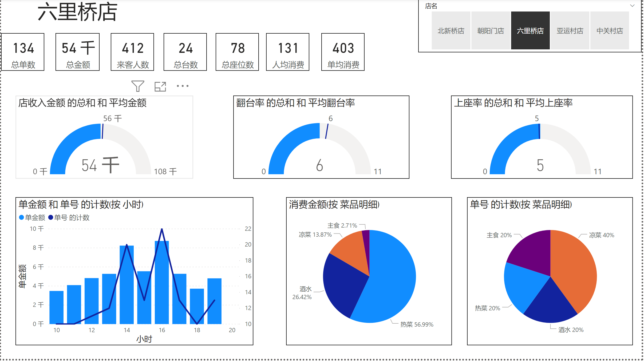Click the bar at hour 14
The width and height of the screenshot is (644, 361).
tap(127, 285)
